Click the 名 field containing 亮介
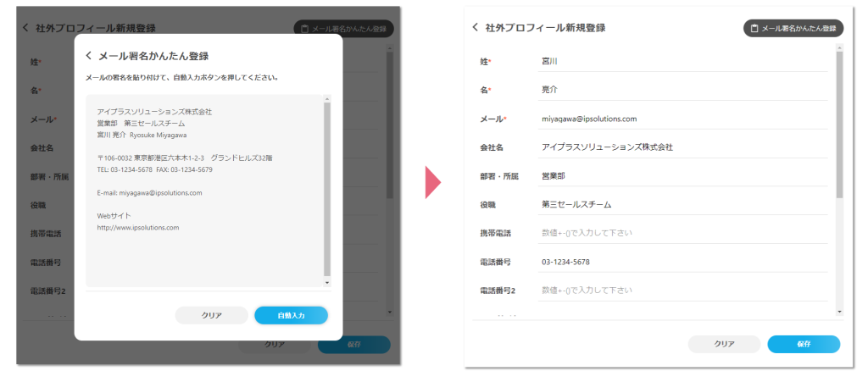The height and width of the screenshot is (371, 868). tap(682, 90)
